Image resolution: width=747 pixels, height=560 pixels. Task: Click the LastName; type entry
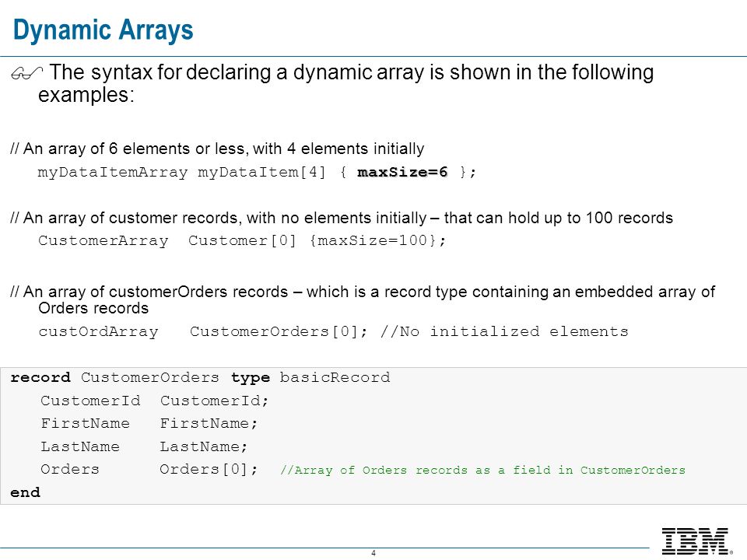203,446
